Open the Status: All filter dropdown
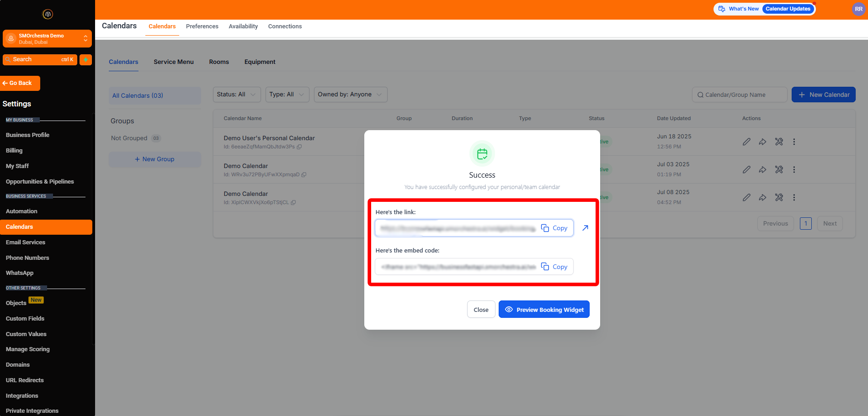The width and height of the screenshot is (868, 416). click(236, 95)
